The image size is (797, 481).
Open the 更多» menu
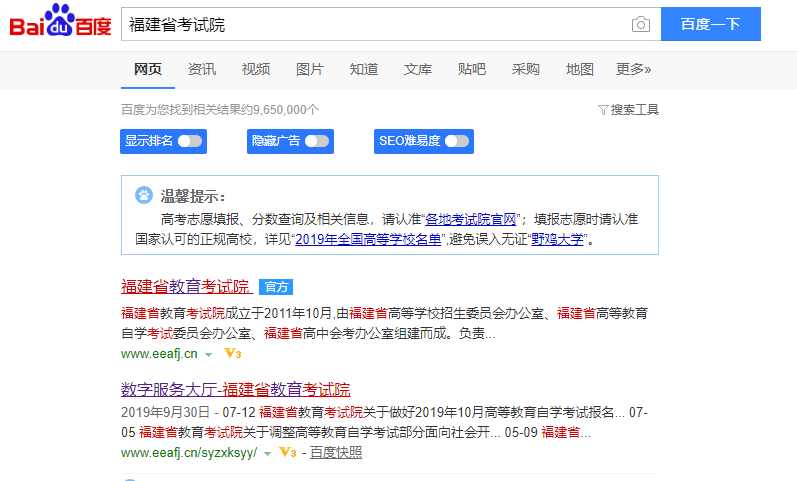click(x=633, y=69)
